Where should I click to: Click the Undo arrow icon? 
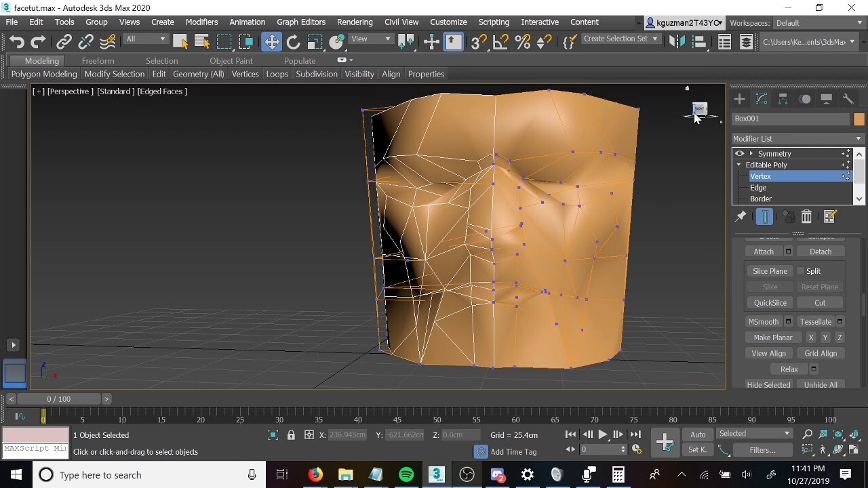(x=16, y=42)
